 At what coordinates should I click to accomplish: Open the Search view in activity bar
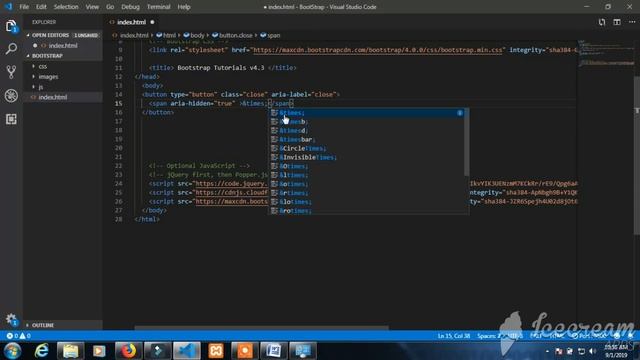(x=11, y=49)
